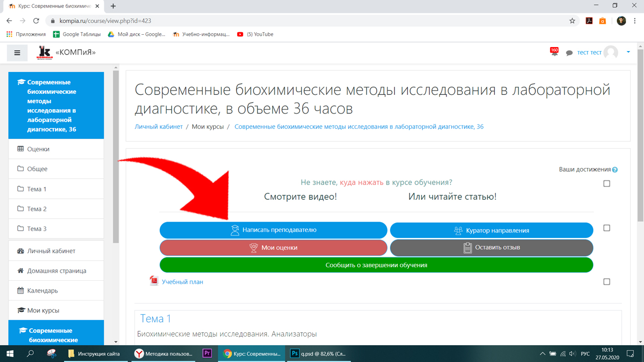Bookmark this page with the star icon

click(x=572, y=21)
